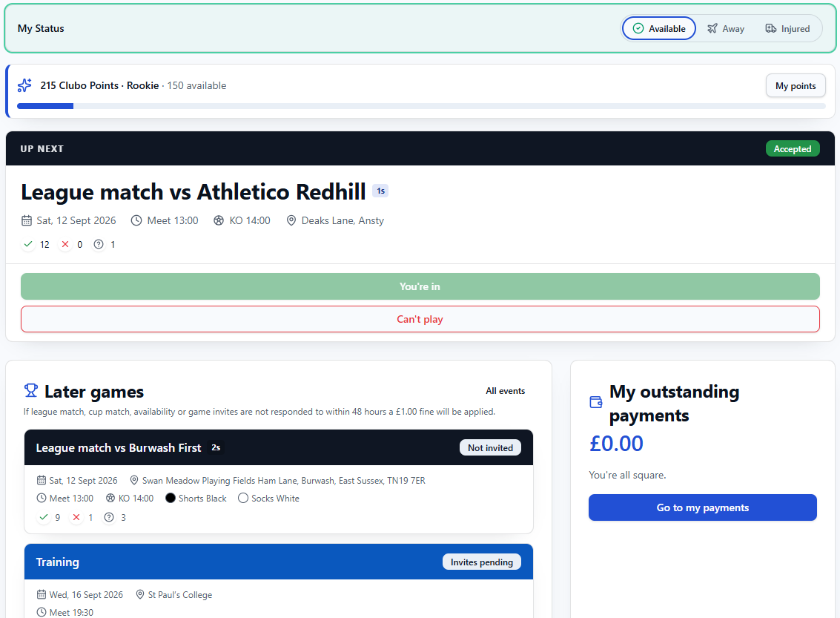Click the trophy icon beside Later games
840x618 pixels.
(31, 391)
